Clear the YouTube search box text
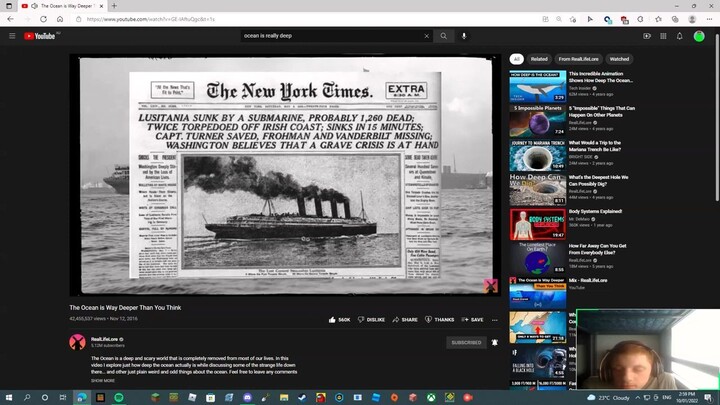The height and width of the screenshot is (405, 720). pos(427,36)
